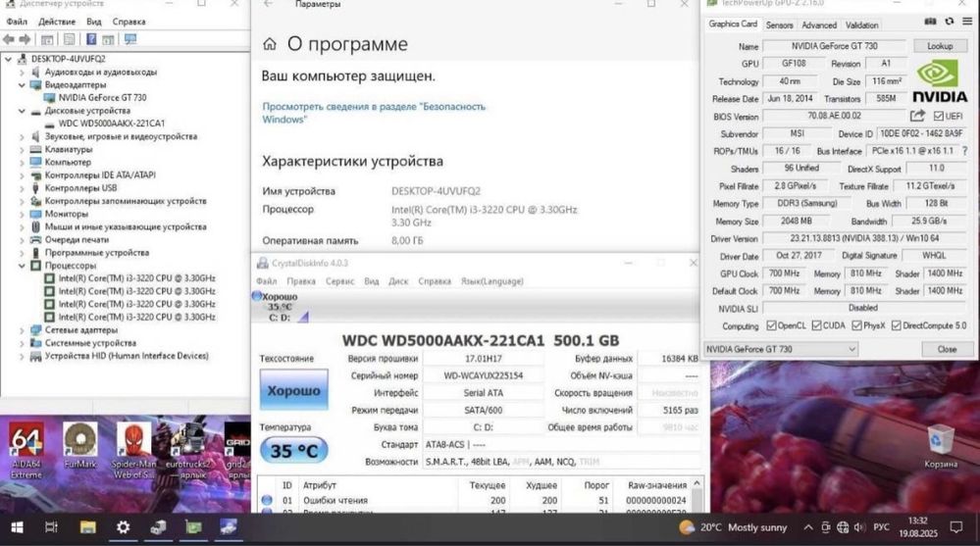This screenshot has height=546, width=980.
Task: Click the Lookup button in GPU-Z
Action: pyautogui.click(x=940, y=46)
